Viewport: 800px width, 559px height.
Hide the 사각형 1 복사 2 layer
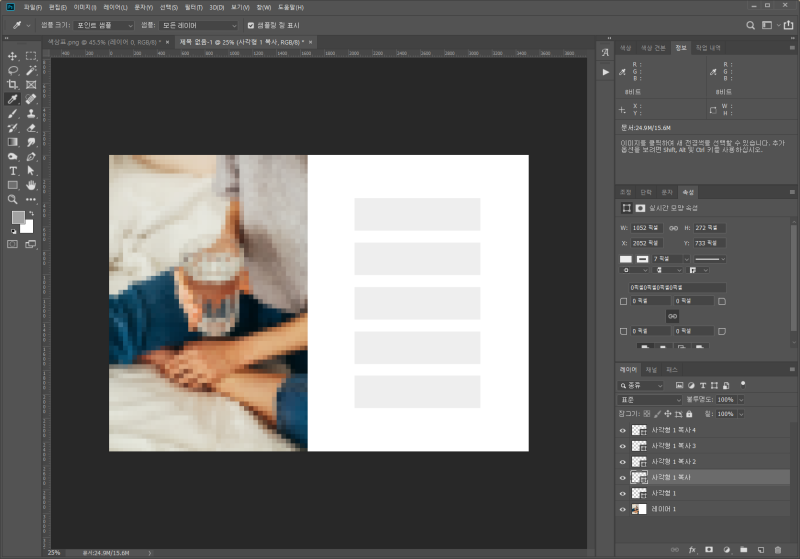(x=622, y=462)
